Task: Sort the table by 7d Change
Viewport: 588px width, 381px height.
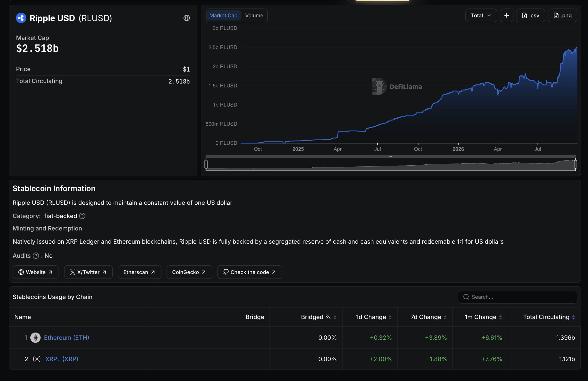Action: 429,317
